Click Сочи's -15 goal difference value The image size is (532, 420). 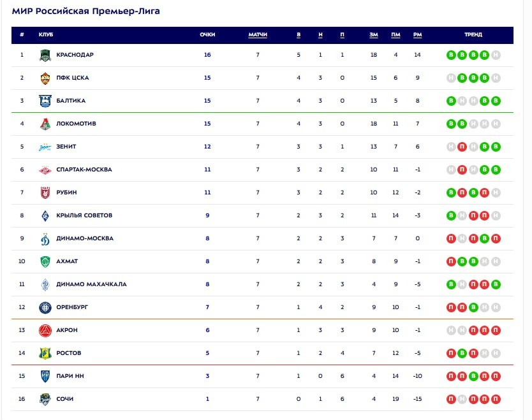[x=417, y=399]
